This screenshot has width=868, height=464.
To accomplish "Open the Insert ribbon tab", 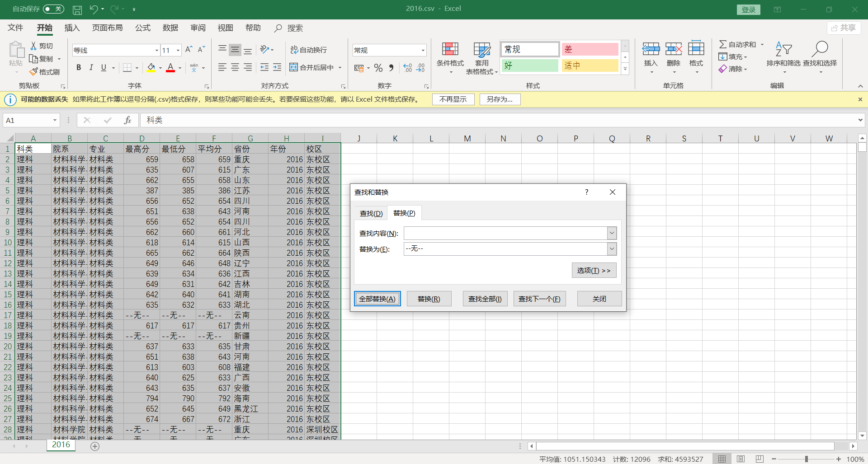I will 72,28.
